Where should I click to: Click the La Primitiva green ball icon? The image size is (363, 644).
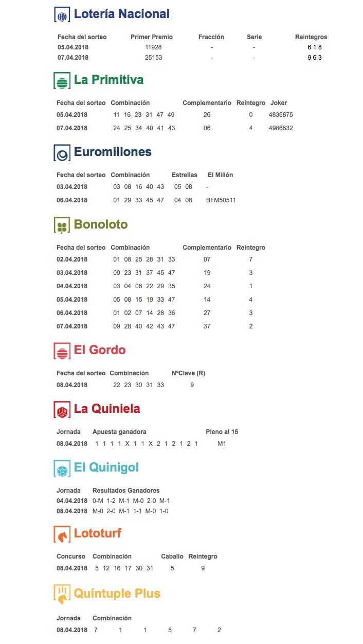pyautogui.click(x=62, y=81)
